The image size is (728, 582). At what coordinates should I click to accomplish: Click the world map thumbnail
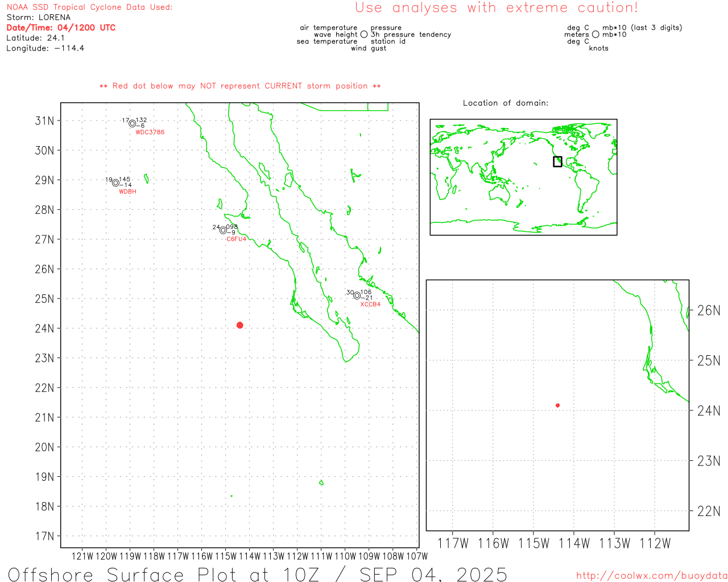pyautogui.click(x=523, y=177)
